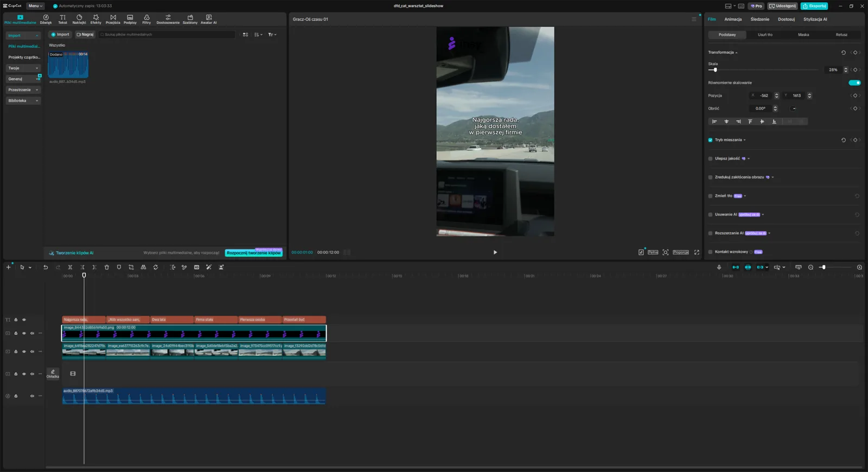Enable the Ulepsz jakość checkbox
This screenshot has width=868, height=472.
[710, 158]
